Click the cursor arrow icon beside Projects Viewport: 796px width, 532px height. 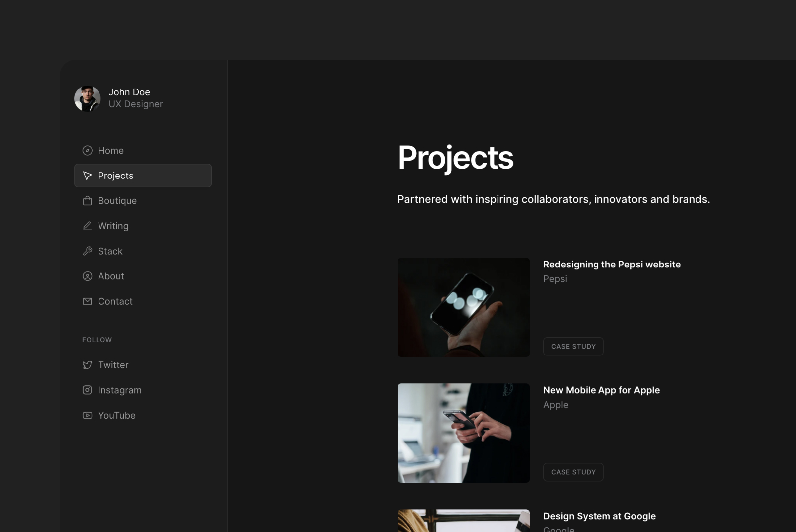click(x=87, y=176)
